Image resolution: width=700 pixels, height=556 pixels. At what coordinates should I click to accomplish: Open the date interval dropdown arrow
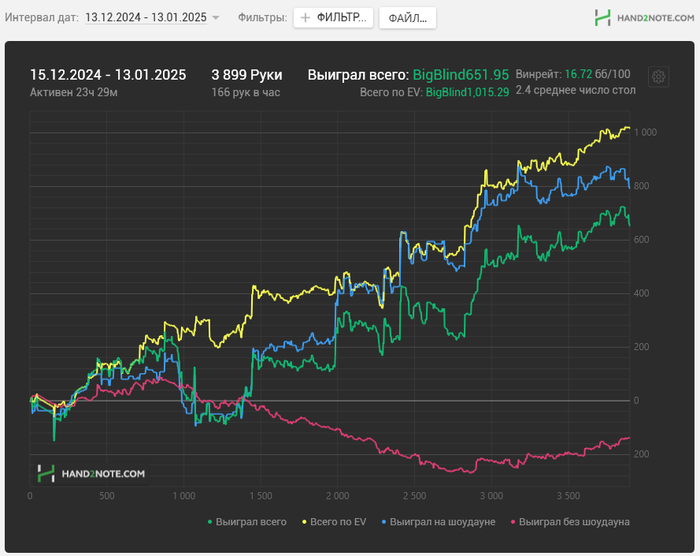click(216, 18)
